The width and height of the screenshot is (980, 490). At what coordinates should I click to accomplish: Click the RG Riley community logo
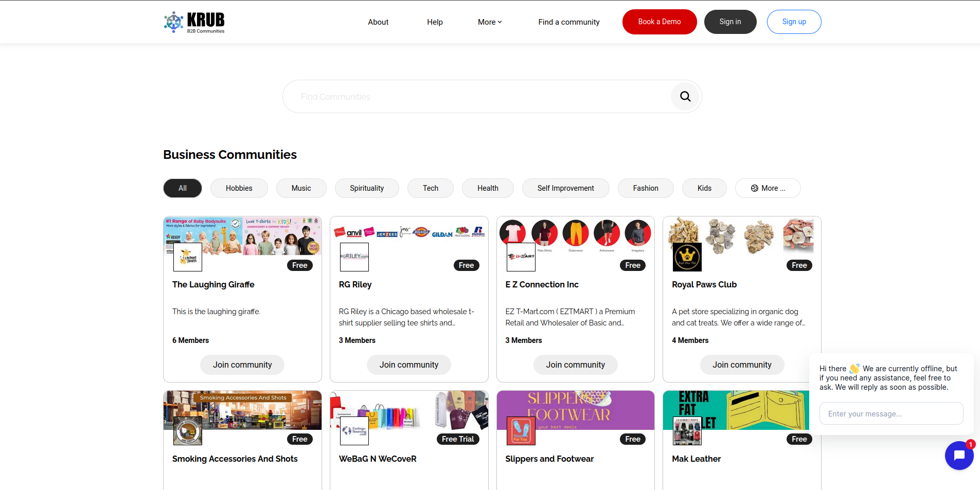[x=354, y=257]
